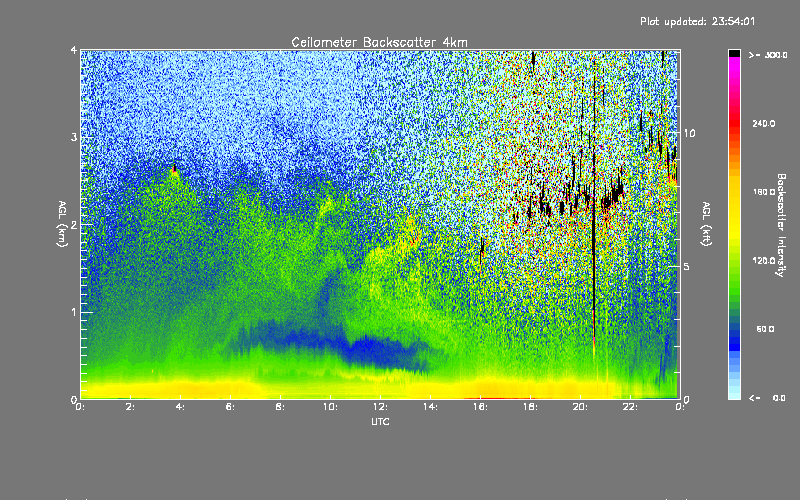This screenshot has height=500, width=800.
Task: Click the "4:" tick on the UTC axis
Action: click(x=180, y=407)
